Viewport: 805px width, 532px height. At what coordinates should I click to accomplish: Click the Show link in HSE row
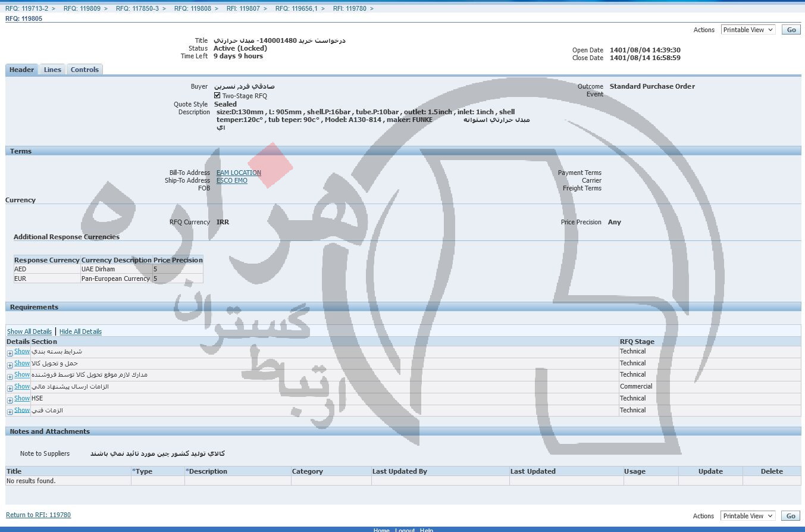(x=22, y=398)
